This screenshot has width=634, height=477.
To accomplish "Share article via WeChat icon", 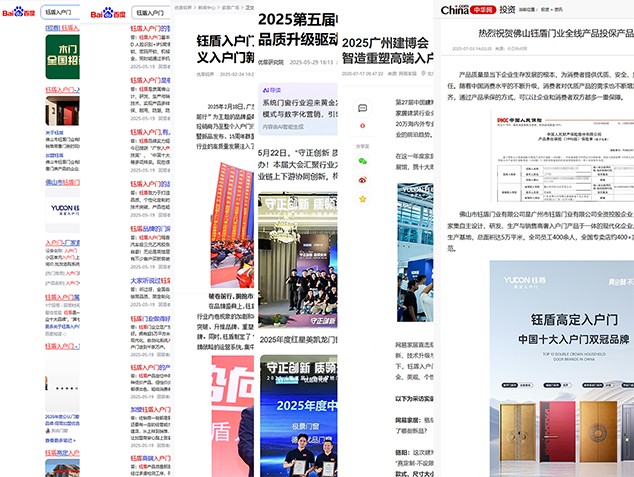I will click(362, 160).
